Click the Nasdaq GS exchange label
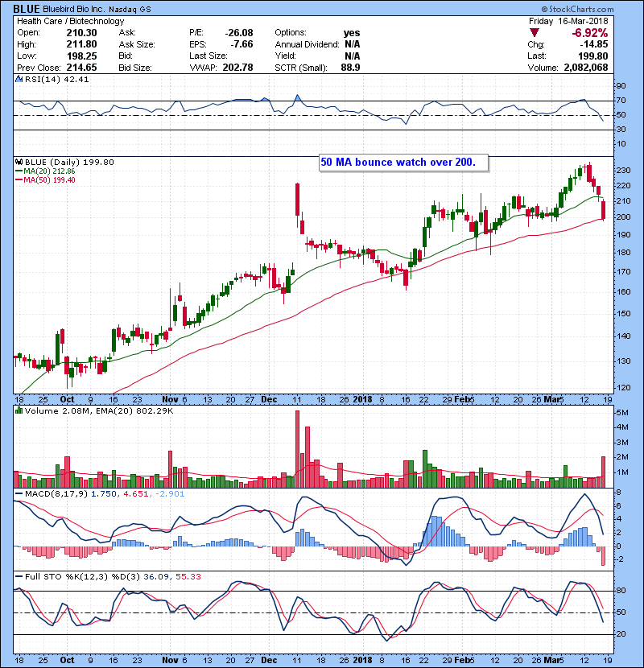This screenshot has height=668, width=644. (x=130, y=10)
